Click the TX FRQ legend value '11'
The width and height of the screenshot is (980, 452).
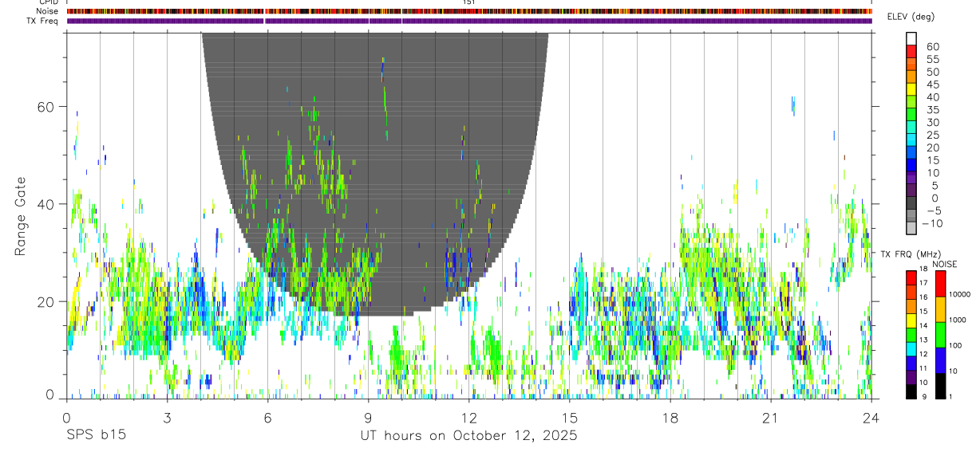924,368
